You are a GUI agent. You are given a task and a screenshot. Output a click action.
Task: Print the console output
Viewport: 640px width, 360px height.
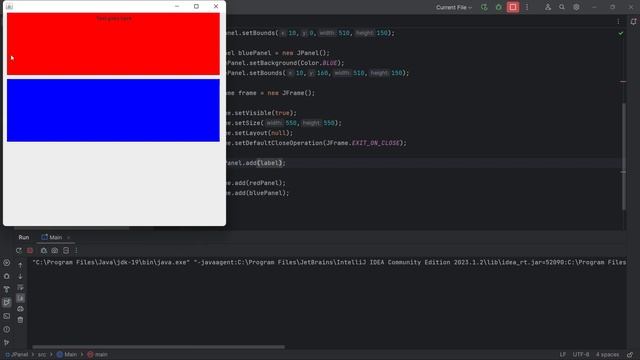click(20, 309)
